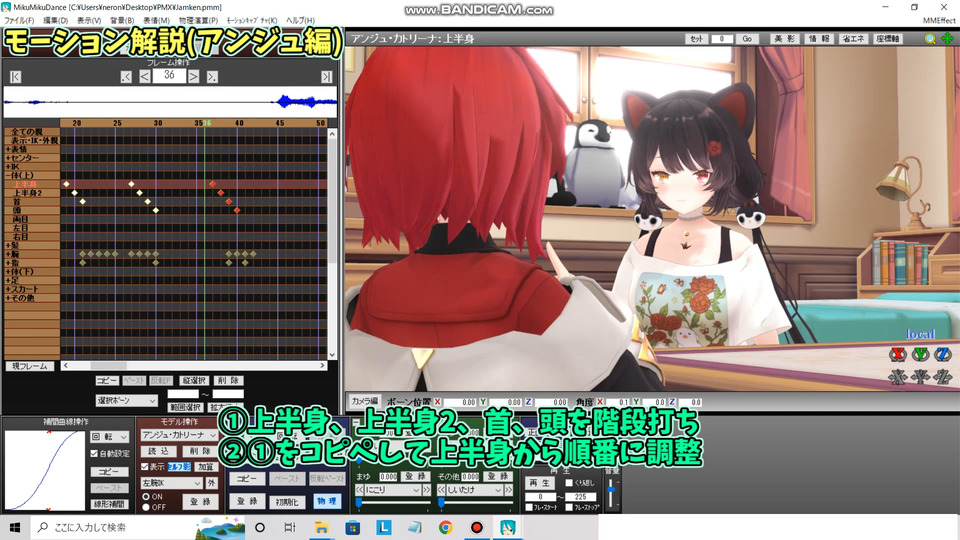Screen dimensions: 960x540
Task: Click the 読込 model load button
Action: click(159, 451)
